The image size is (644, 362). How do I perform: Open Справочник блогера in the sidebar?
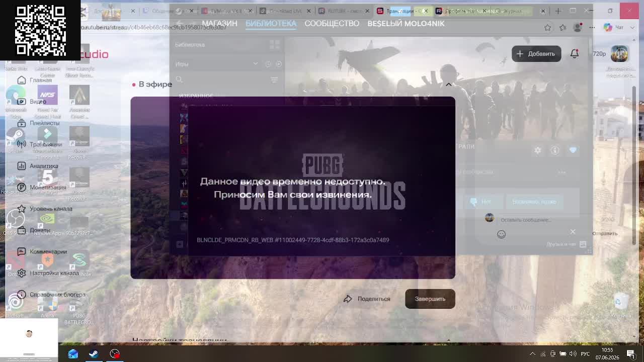coord(51,295)
